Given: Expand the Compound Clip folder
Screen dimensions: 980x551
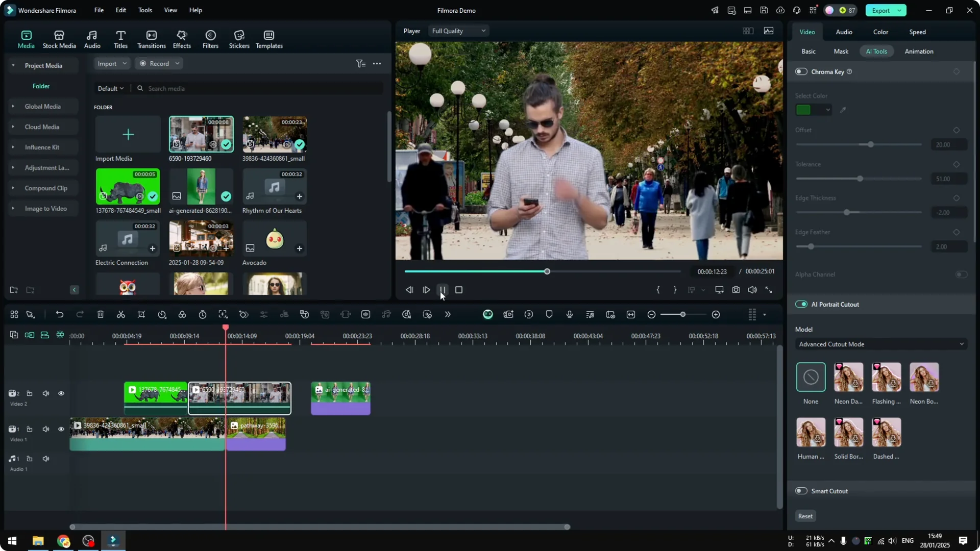Looking at the screenshot, I should [13, 188].
